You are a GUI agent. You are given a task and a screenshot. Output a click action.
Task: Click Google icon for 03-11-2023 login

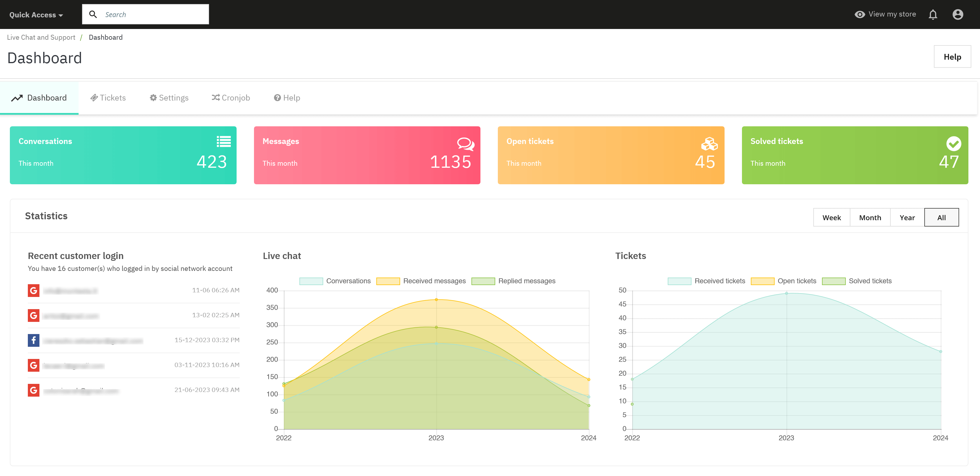33,365
